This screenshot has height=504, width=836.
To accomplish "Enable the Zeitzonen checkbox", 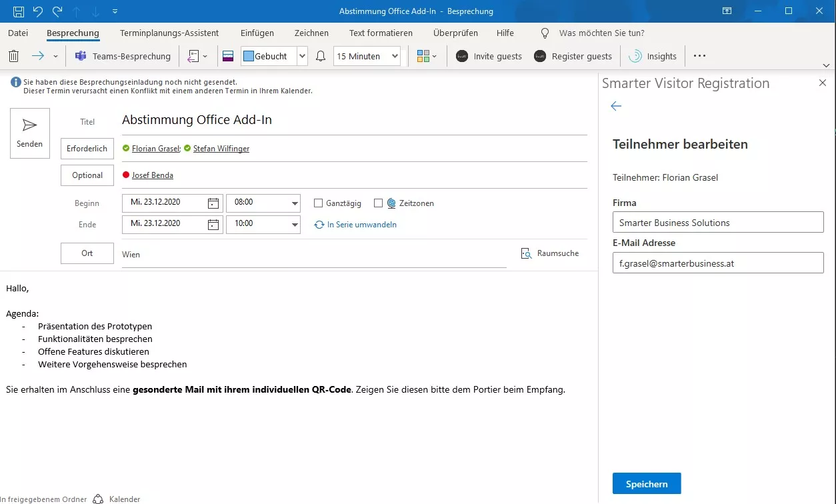I will click(379, 203).
